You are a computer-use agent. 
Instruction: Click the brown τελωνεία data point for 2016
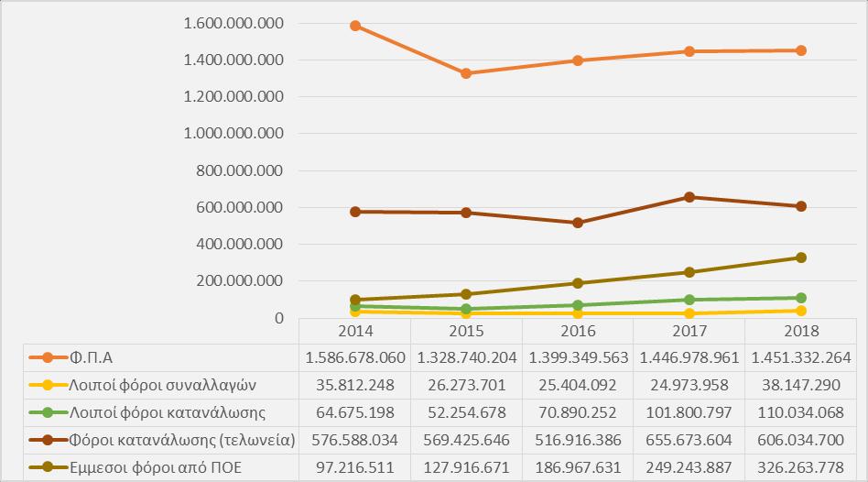coord(578,223)
